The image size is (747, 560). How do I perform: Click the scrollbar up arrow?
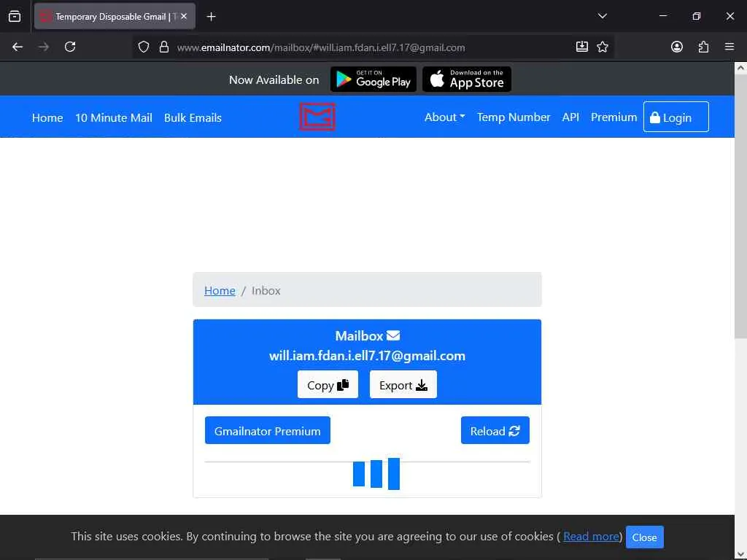(741, 68)
